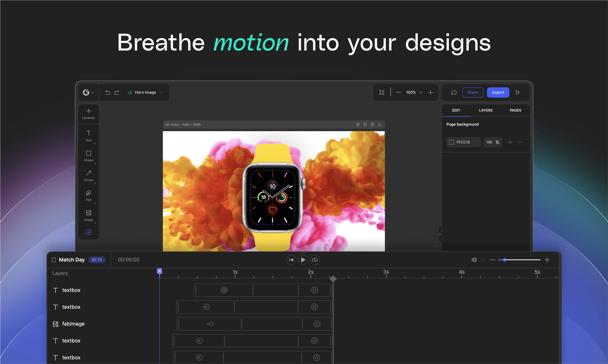Open the Libraries panel
The width and height of the screenshot is (608, 364).
click(89, 114)
